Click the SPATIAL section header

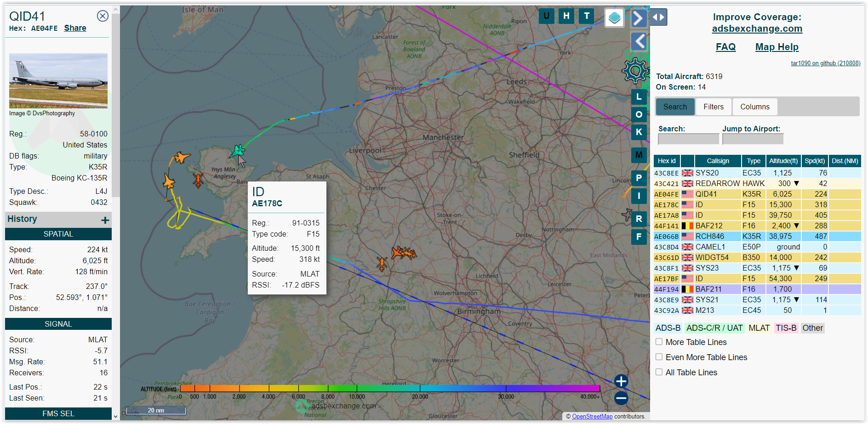click(x=58, y=234)
